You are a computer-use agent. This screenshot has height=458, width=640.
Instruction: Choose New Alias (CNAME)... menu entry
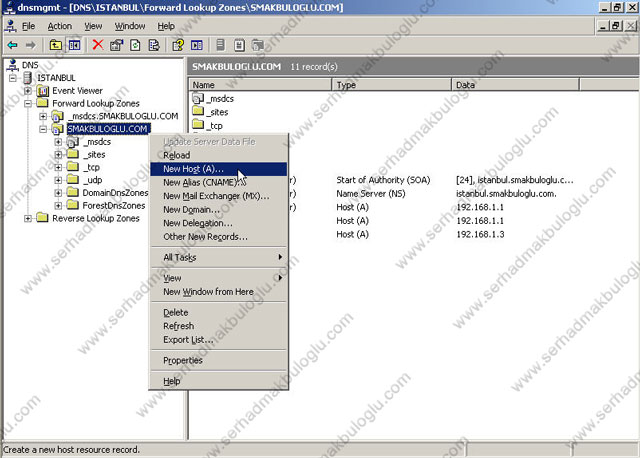point(218,182)
